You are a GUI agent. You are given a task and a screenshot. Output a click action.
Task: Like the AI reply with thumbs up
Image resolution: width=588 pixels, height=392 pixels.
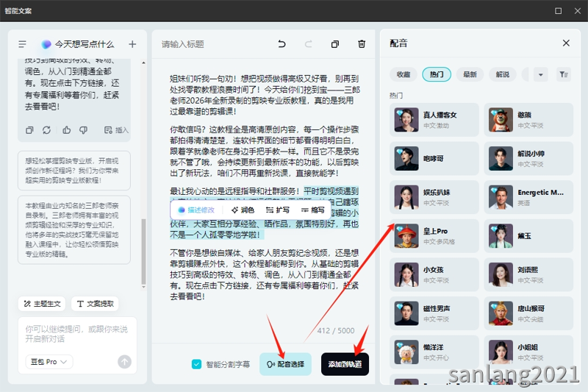pos(67,130)
